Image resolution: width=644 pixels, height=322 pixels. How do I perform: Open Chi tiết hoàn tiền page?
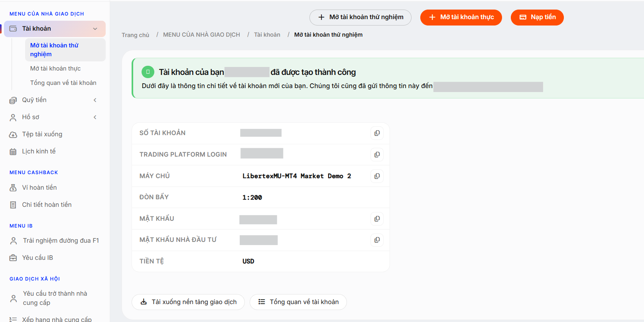[x=47, y=205]
